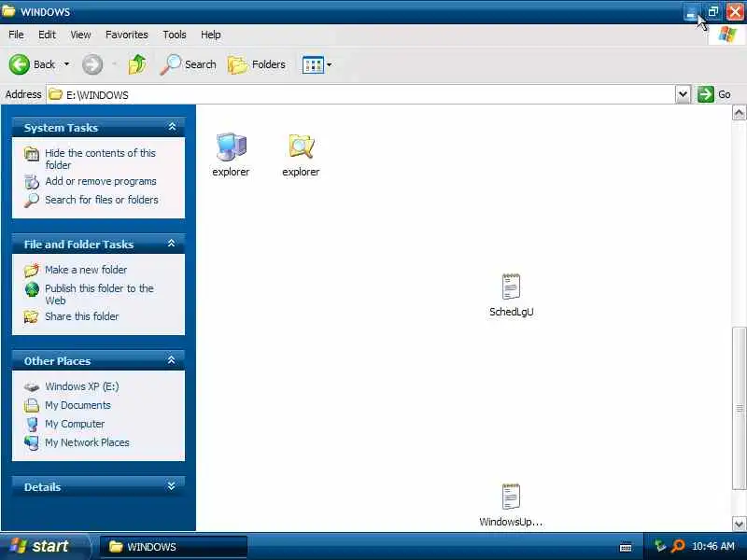The width and height of the screenshot is (747, 560).
Task: Click Search for files or folders link
Action: pyautogui.click(x=102, y=200)
